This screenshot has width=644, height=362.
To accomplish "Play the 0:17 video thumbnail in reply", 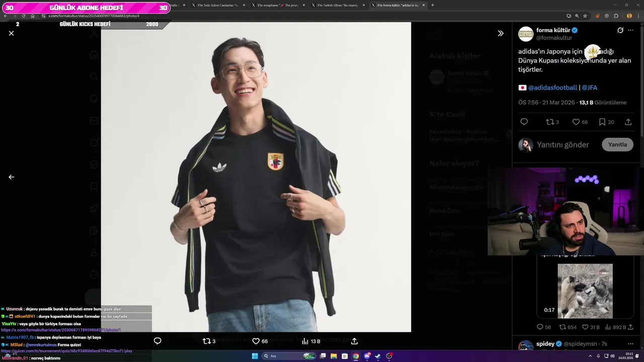I will (x=585, y=291).
